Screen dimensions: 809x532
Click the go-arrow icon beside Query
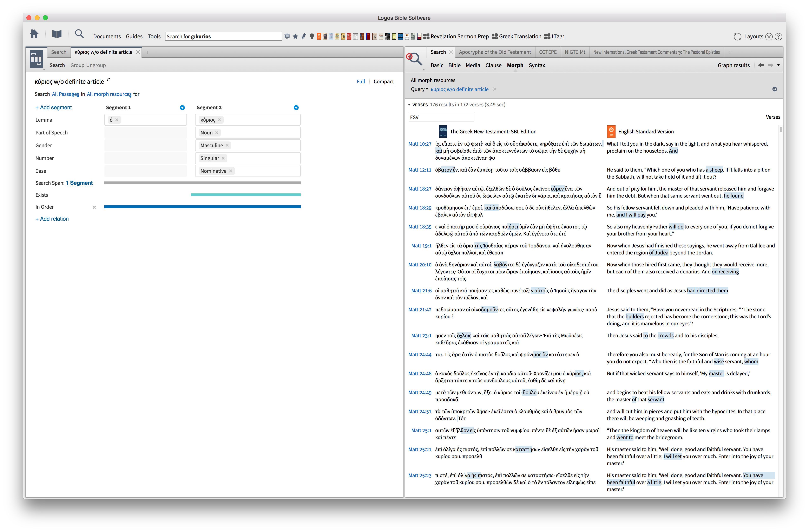tap(774, 89)
